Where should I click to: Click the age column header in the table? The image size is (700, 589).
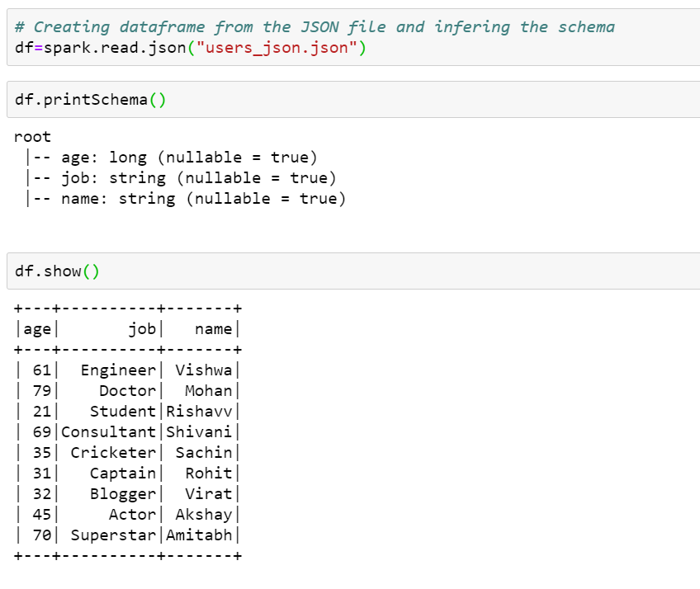[35, 328]
